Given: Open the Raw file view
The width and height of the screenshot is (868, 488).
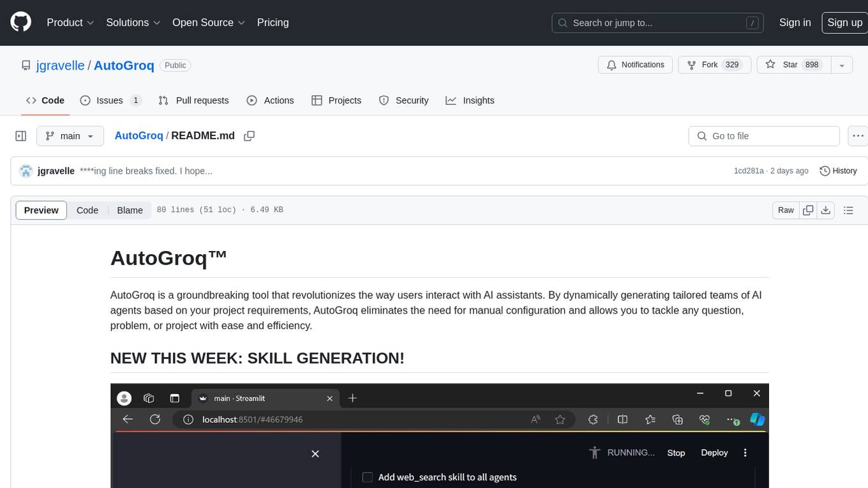Looking at the screenshot, I should [786, 210].
